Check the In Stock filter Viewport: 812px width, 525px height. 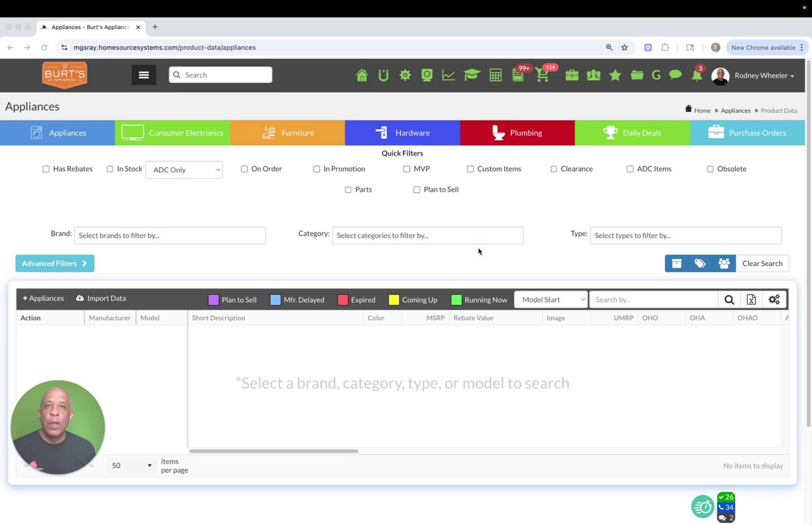click(x=110, y=169)
